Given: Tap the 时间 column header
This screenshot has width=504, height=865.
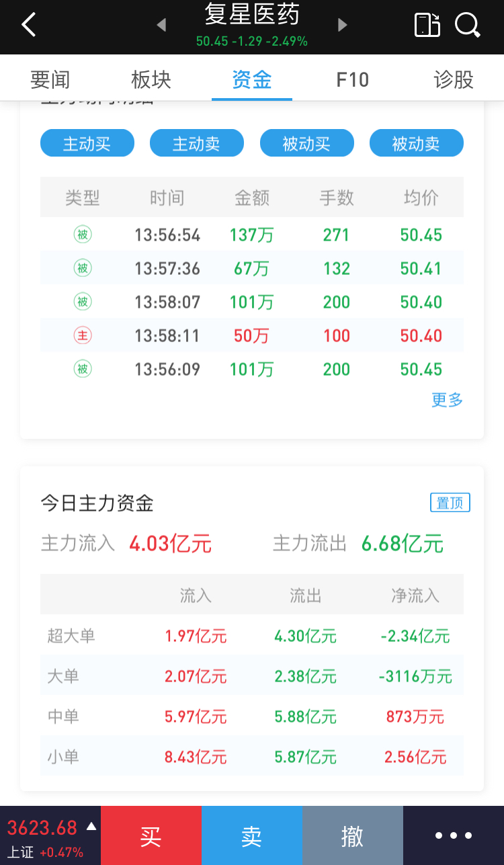Looking at the screenshot, I should point(167,198).
